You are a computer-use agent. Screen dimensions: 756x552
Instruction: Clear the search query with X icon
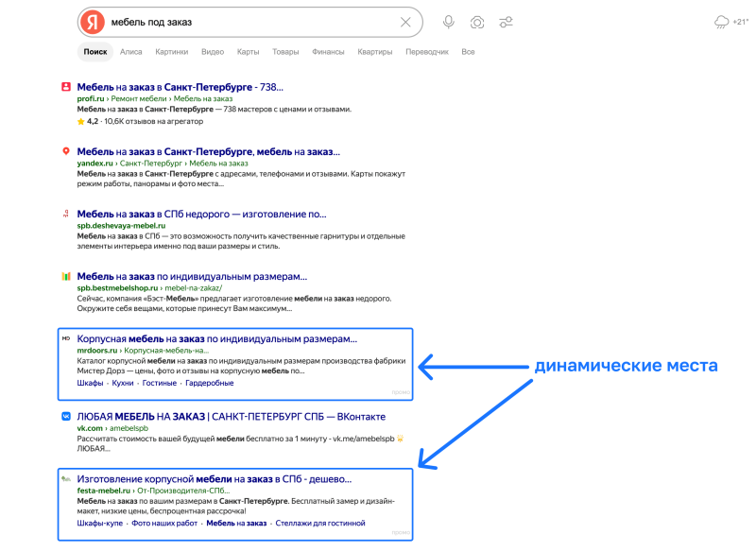405,22
